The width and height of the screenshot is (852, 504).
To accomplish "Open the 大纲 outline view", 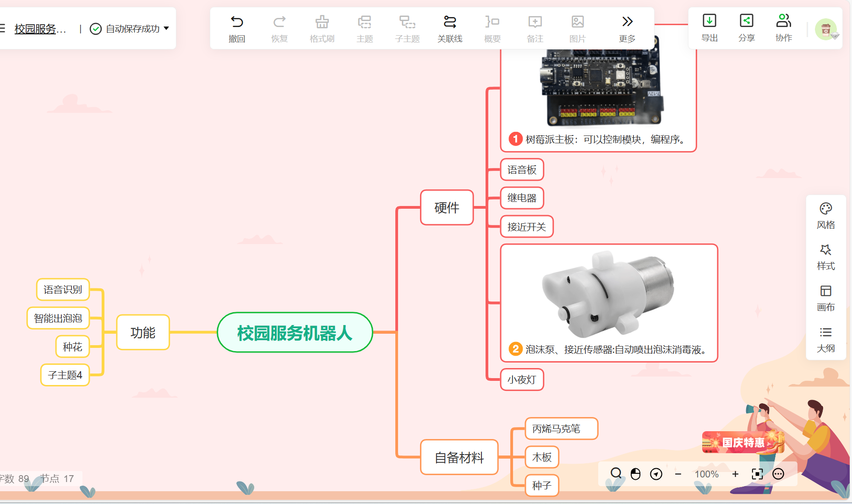I will pyautogui.click(x=826, y=340).
